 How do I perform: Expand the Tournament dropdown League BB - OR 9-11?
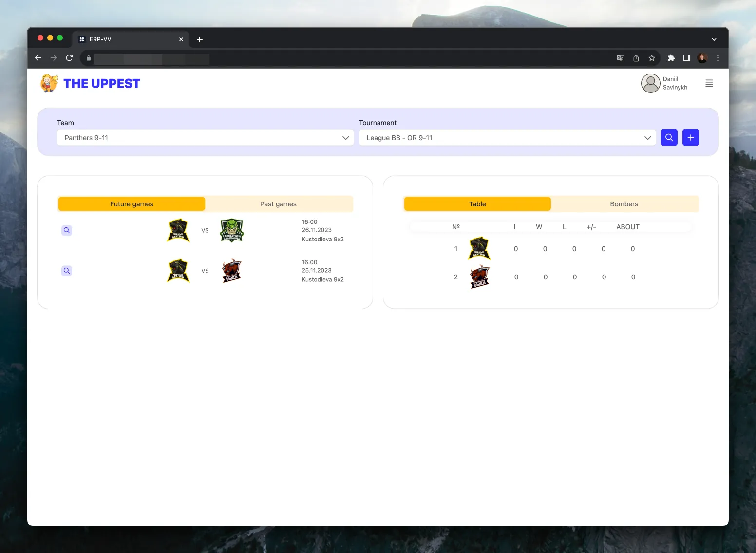coord(507,138)
